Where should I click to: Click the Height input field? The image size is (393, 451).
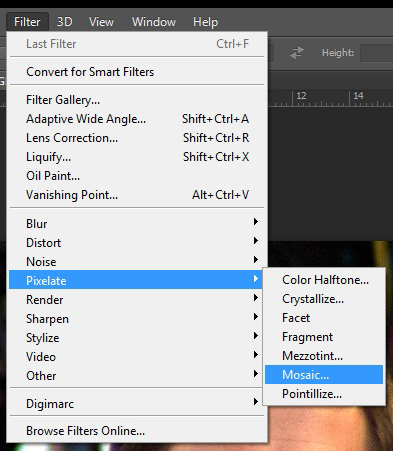point(377,53)
